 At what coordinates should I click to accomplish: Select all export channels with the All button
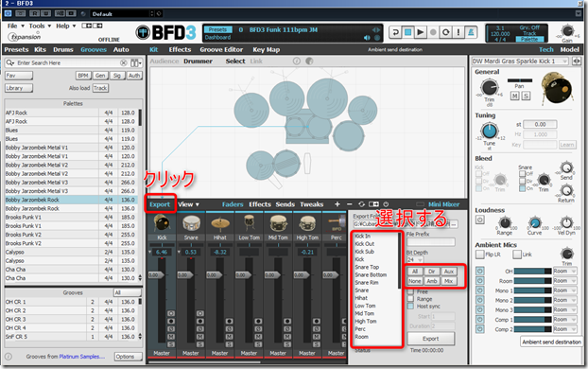[415, 272]
